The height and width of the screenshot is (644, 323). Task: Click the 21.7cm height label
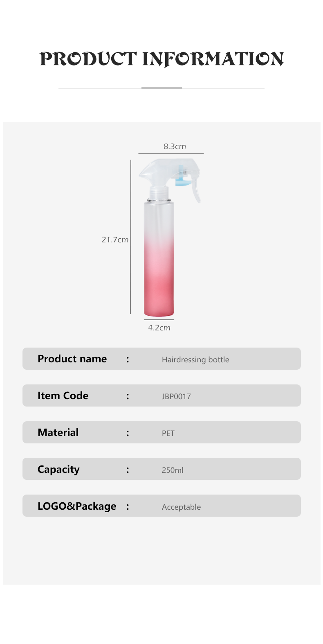[115, 240]
